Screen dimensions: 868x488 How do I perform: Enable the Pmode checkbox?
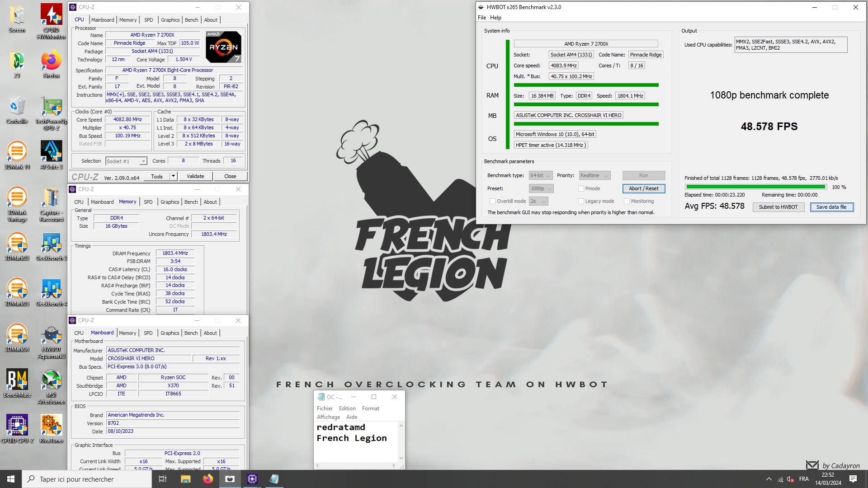pos(581,188)
